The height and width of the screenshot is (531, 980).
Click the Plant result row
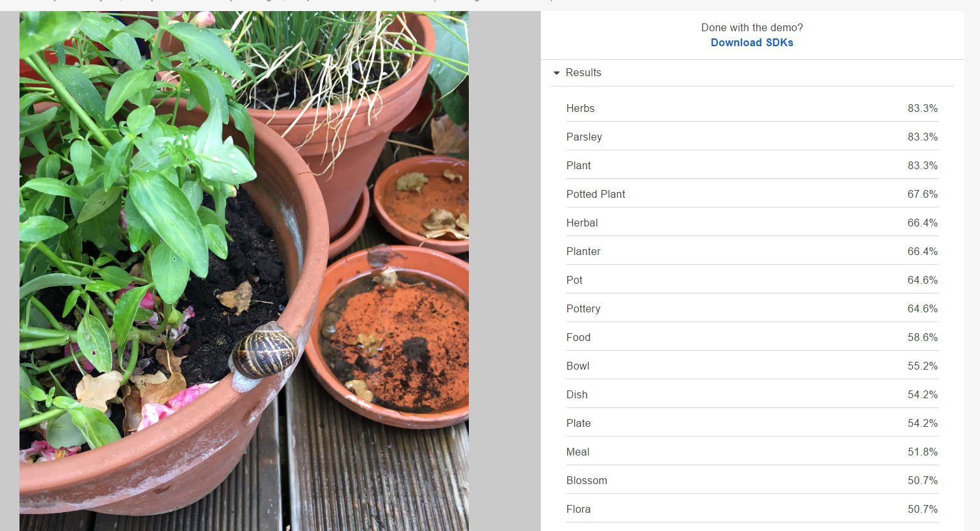752,165
